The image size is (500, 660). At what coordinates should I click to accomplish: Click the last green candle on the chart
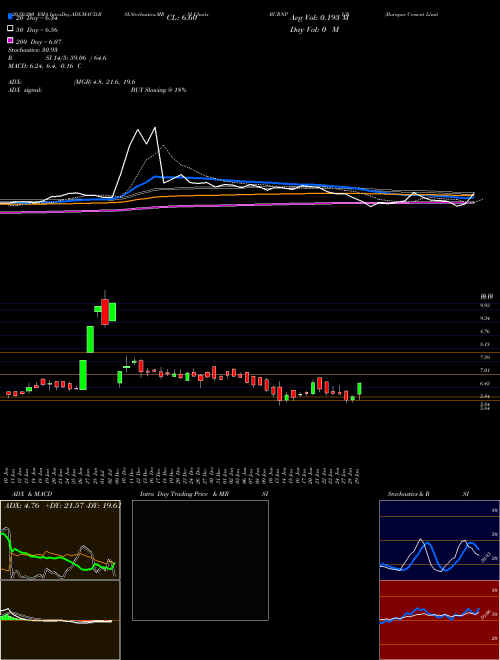[x=359, y=389]
